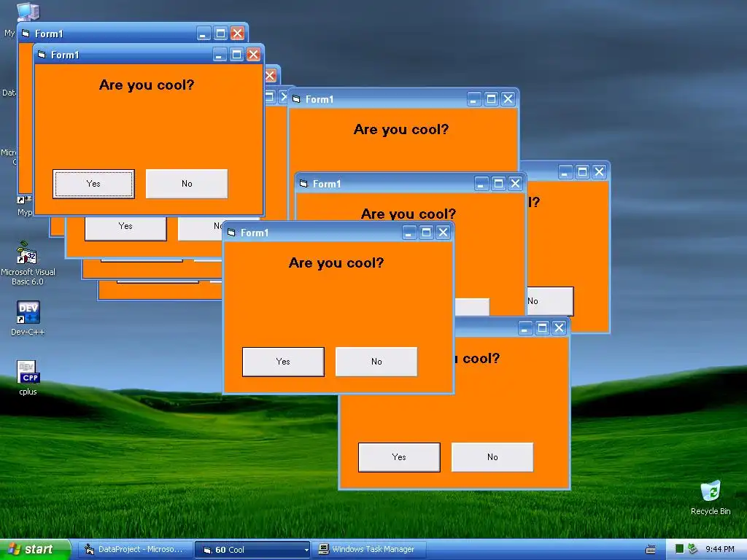The width and height of the screenshot is (747, 560).
Task: Open the Microsoft Visual Basic 6.0 desktop icon
Action: 28,263
